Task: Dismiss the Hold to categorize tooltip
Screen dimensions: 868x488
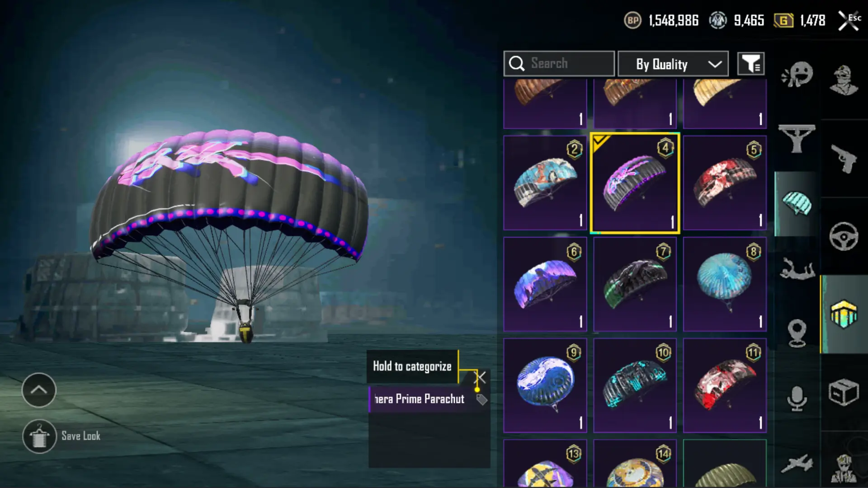Action: (481, 377)
